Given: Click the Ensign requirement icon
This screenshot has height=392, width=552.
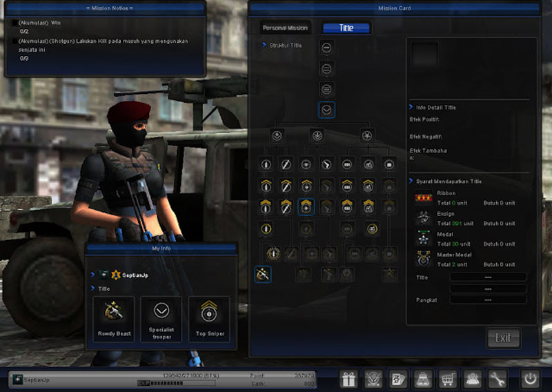Looking at the screenshot, I should pyautogui.click(x=424, y=218).
